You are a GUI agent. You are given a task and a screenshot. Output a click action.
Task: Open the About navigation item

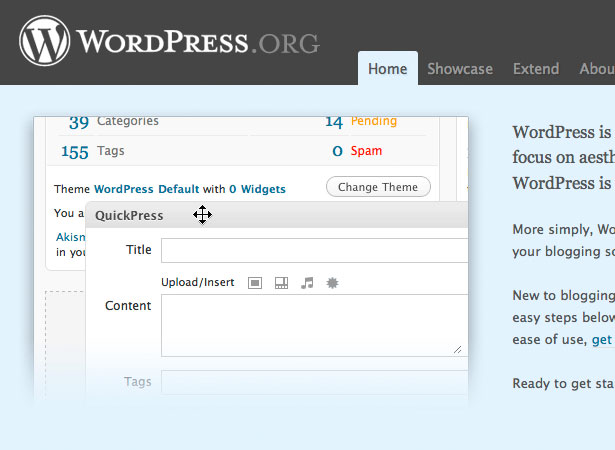[x=597, y=69]
